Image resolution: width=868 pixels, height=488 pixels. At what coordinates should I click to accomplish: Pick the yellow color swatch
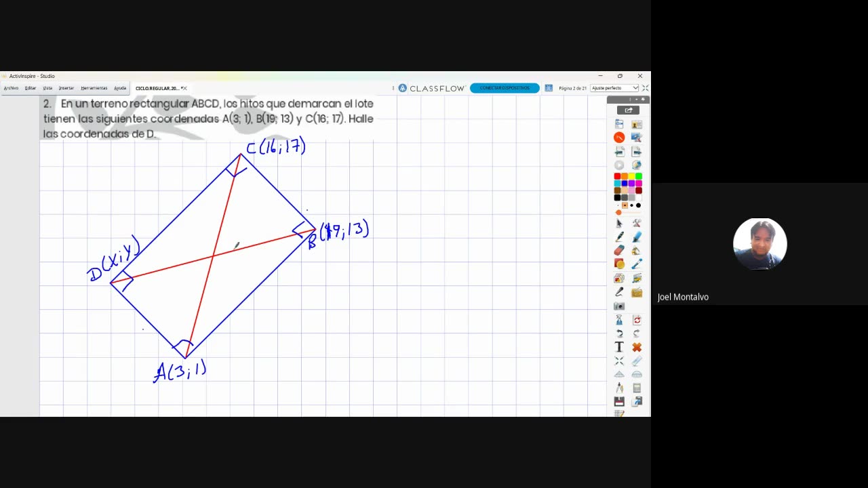tap(631, 176)
